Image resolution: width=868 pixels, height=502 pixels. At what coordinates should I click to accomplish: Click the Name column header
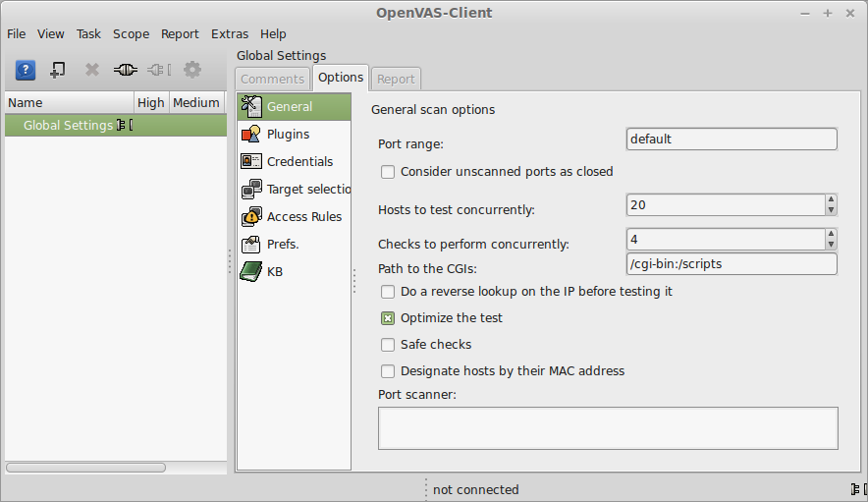click(x=70, y=102)
